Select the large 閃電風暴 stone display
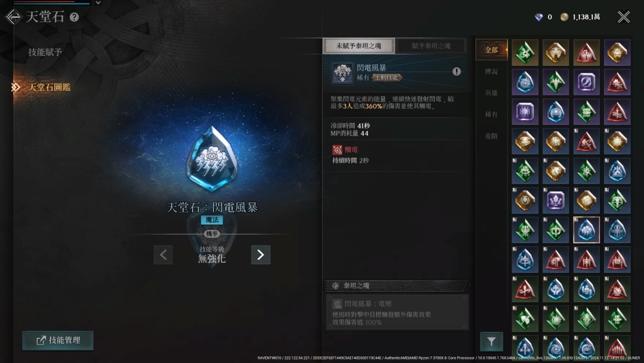This screenshot has height=363, width=644. (x=212, y=159)
